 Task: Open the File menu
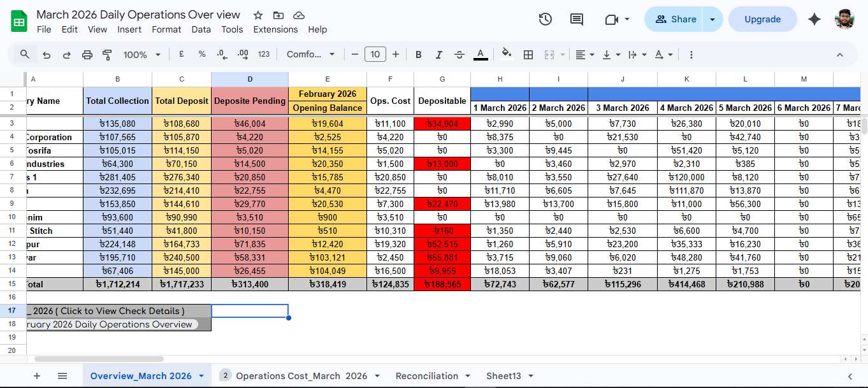tap(44, 29)
